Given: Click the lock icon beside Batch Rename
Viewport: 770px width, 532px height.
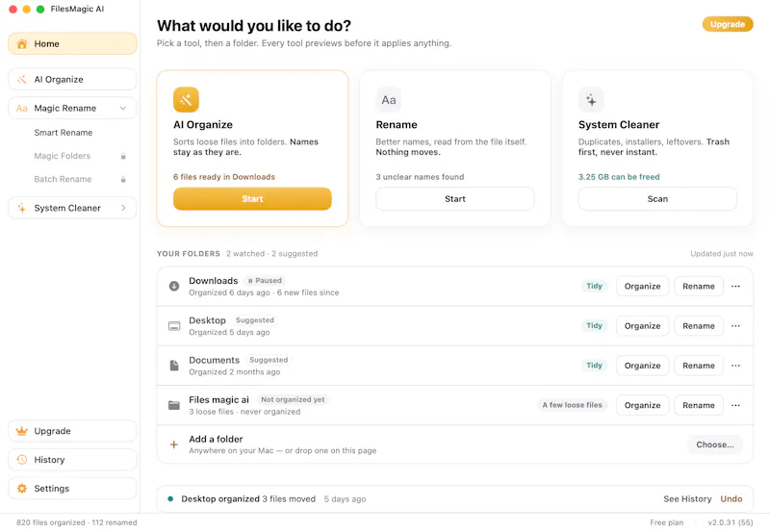Looking at the screenshot, I should point(123,180).
